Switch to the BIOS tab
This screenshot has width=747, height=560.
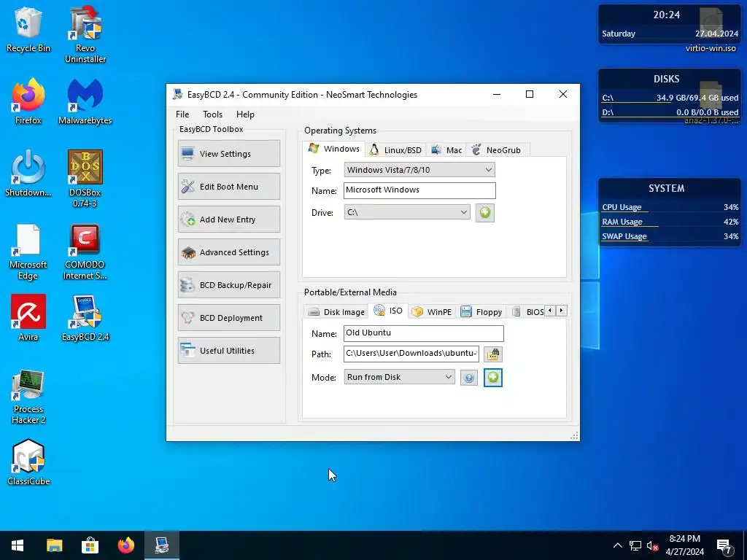point(527,312)
